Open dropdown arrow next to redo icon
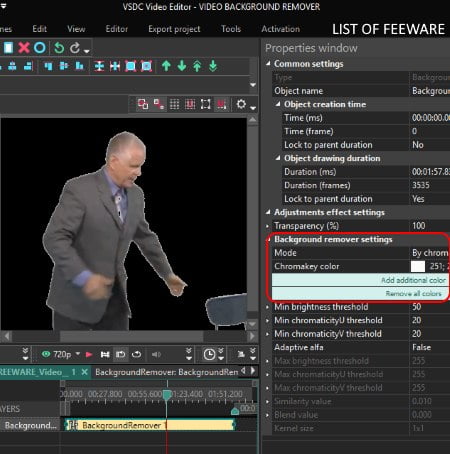 (87, 51)
